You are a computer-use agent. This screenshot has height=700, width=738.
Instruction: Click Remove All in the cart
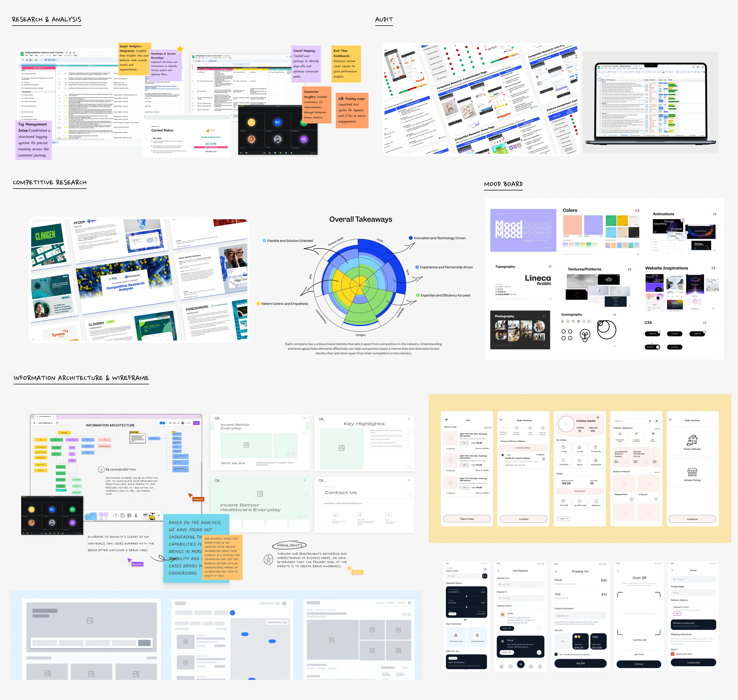click(x=488, y=428)
